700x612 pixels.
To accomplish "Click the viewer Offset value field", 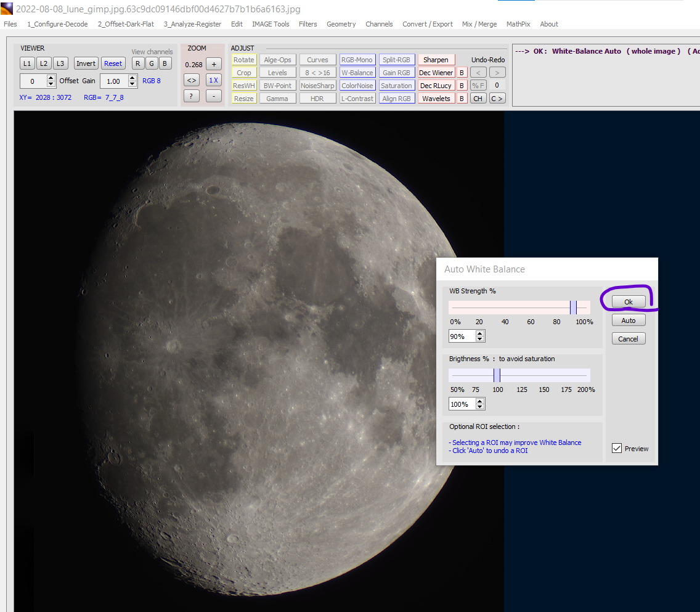I will (33, 81).
